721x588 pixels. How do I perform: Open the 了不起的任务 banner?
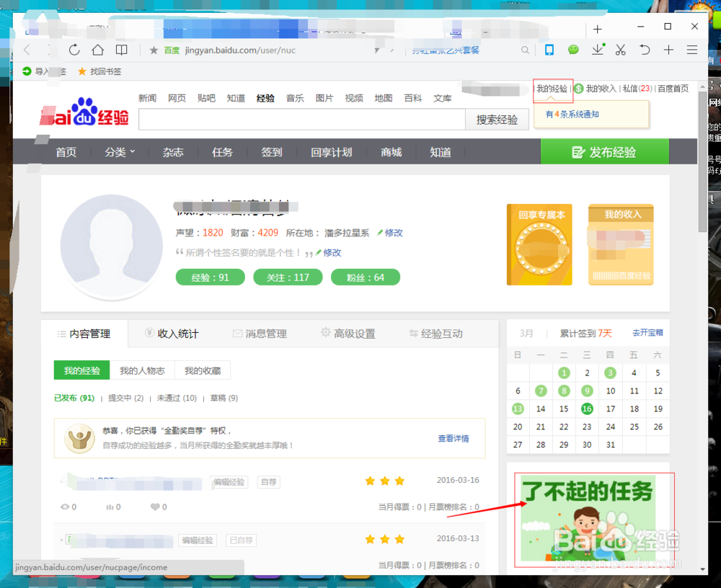click(x=588, y=520)
